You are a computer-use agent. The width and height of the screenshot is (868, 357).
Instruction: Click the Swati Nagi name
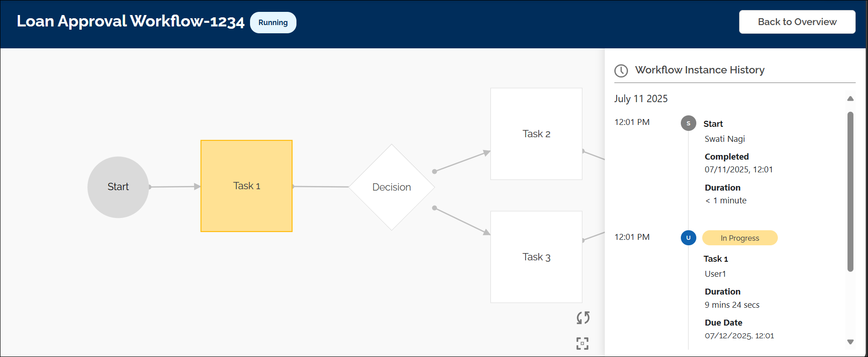725,139
